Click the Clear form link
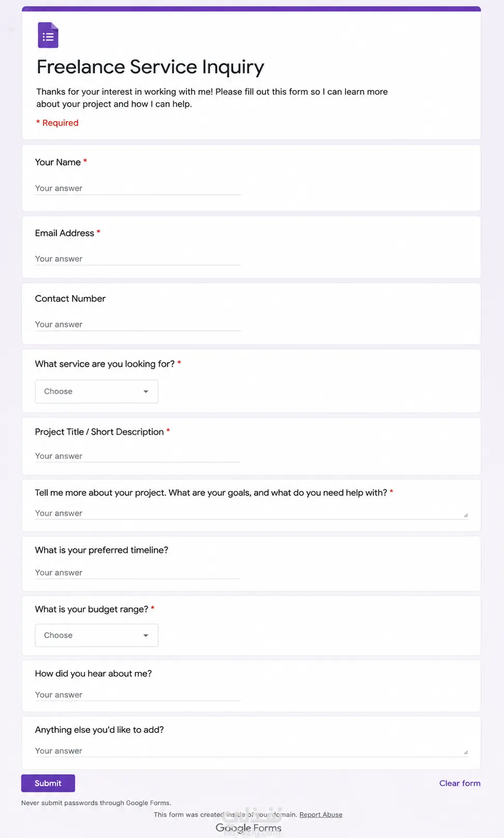Image resolution: width=504 pixels, height=838 pixels. click(x=460, y=783)
